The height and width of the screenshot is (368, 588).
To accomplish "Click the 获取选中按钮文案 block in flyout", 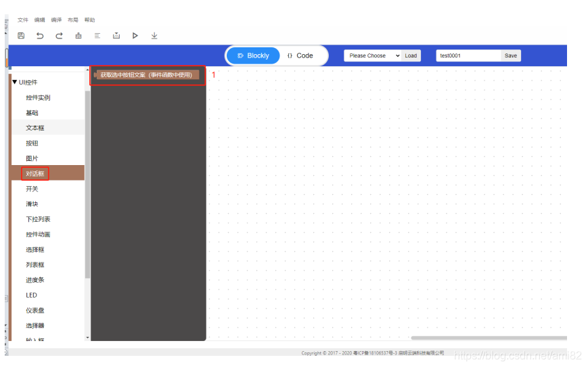I will [146, 75].
